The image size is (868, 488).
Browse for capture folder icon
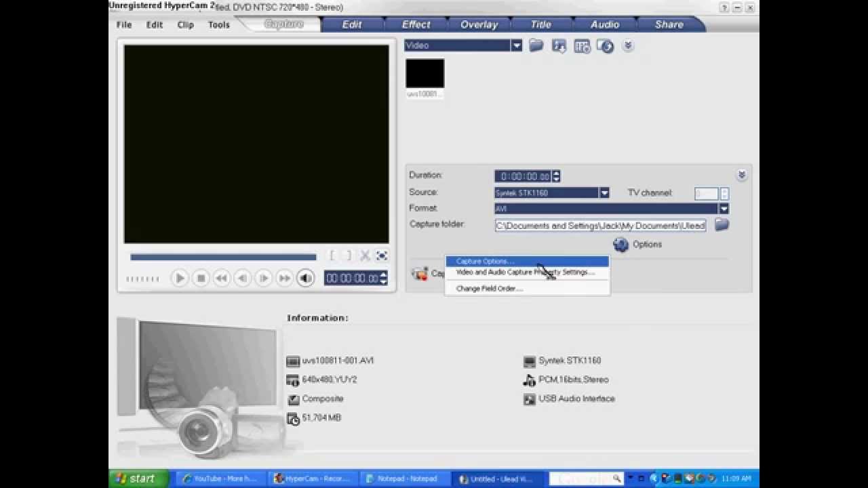[722, 225]
